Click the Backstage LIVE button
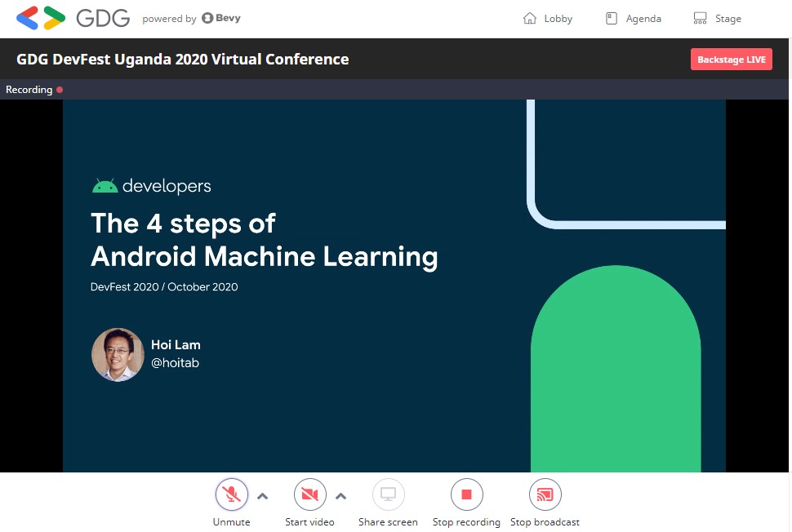This screenshot has height=532, width=792. pyautogui.click(x=732, y=60)
